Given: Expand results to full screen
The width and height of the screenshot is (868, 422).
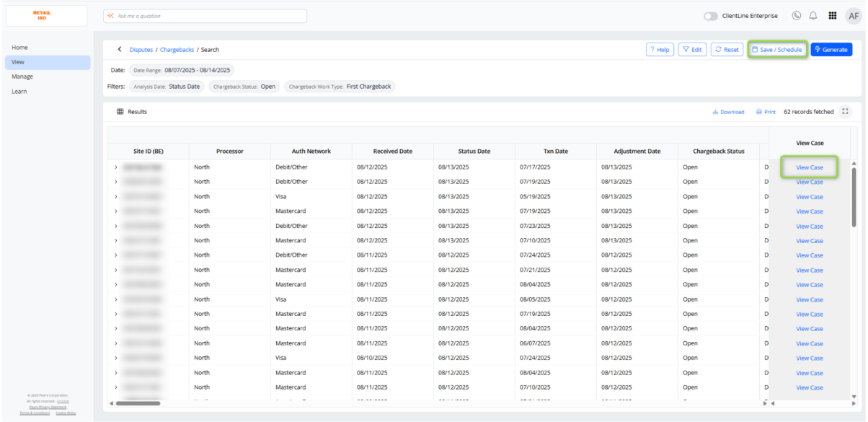Looking at the screenshot, I should pos(845,112).
